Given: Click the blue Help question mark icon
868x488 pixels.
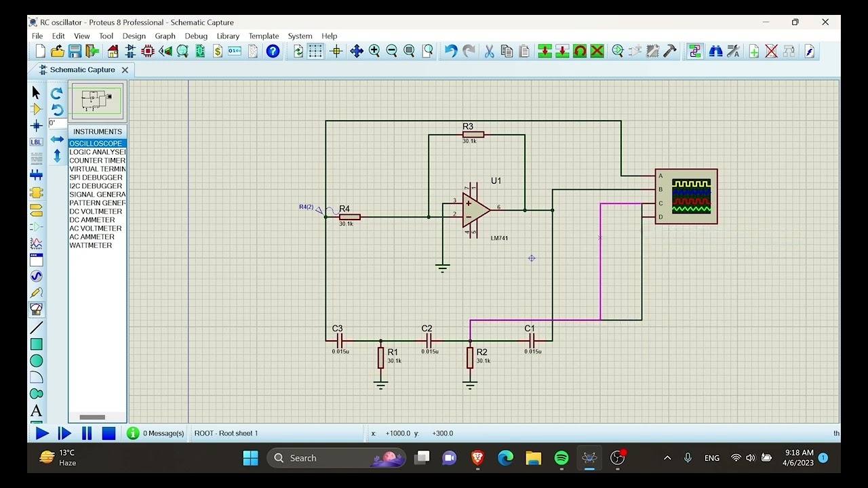Looking at the screenshot, I should pos(273,52).
